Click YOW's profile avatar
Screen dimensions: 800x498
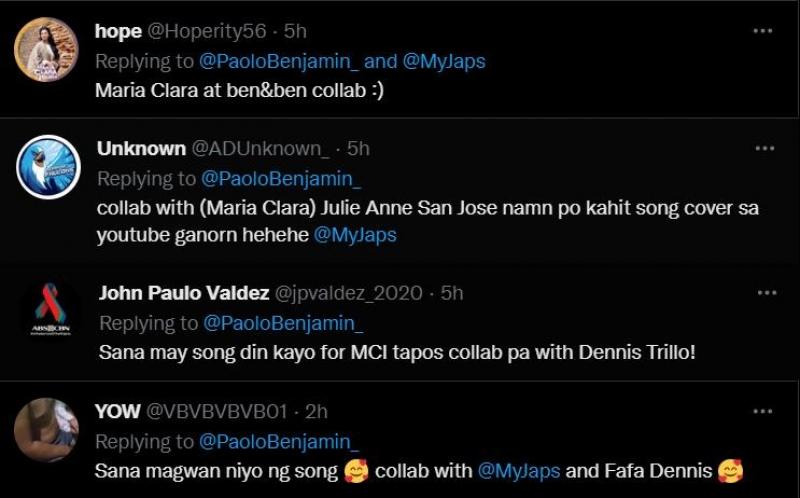(x=46, y=430)
